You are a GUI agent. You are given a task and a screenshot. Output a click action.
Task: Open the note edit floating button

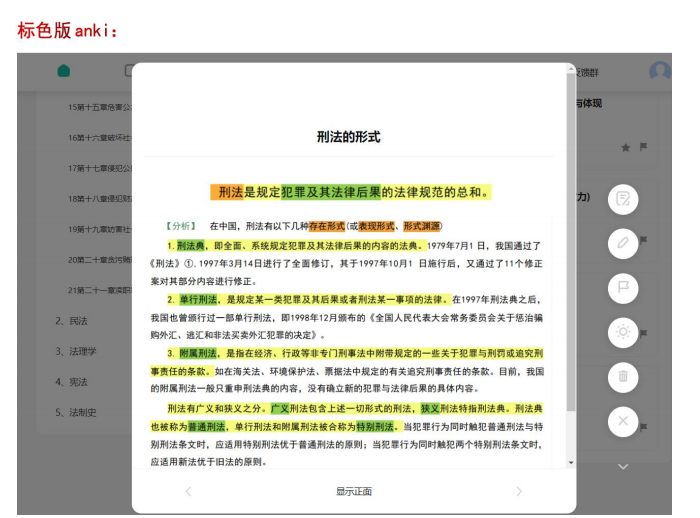click(623, 199)
